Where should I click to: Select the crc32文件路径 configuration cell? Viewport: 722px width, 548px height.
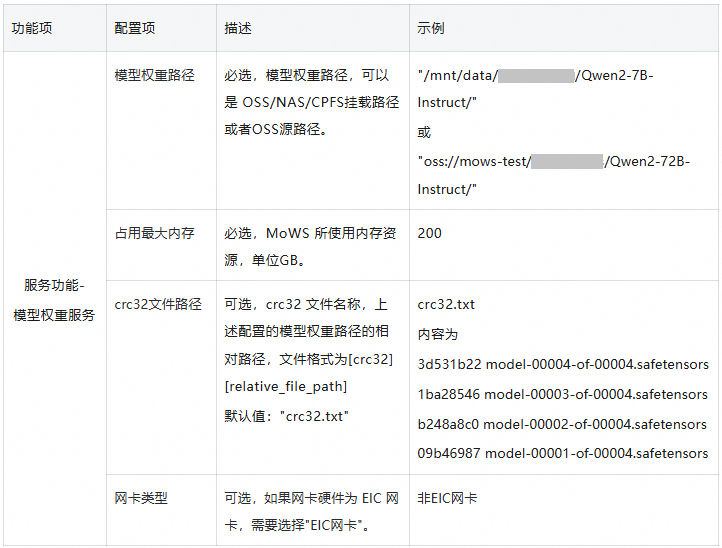[161, 377]
